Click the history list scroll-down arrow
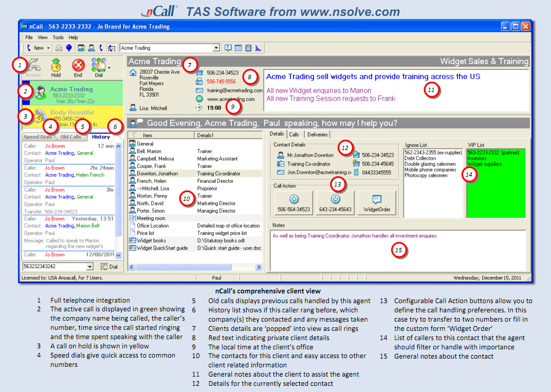This screenshot has width=551, height=392. [x=118, y=255]
